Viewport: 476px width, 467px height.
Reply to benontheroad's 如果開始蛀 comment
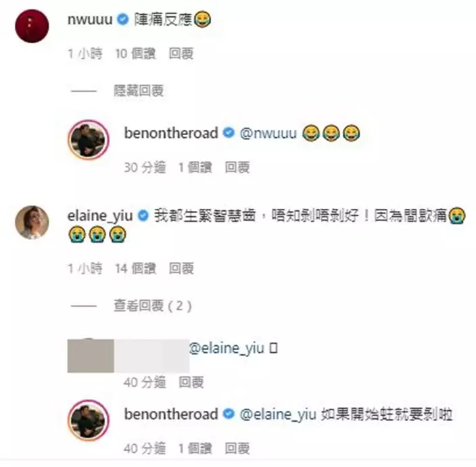coord(237,448)
